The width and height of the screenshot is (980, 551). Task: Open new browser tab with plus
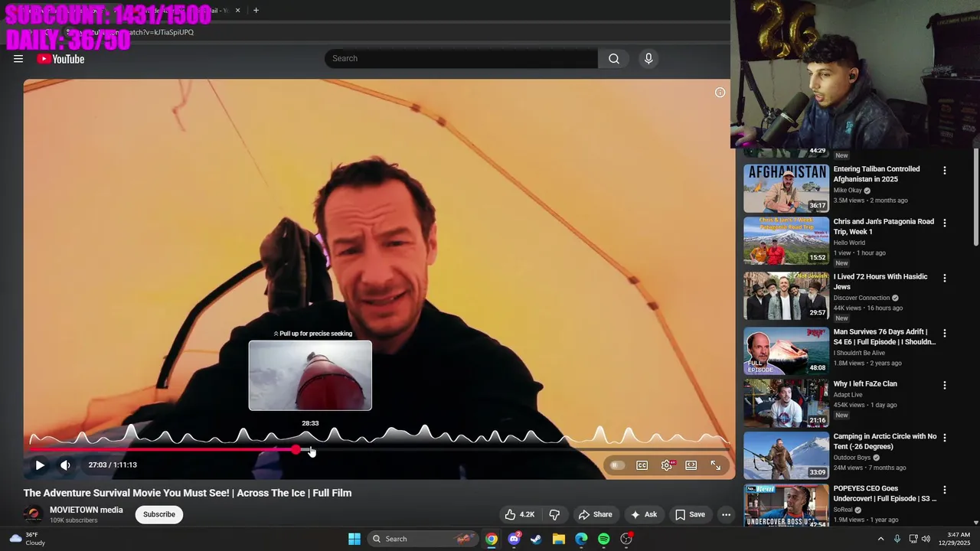coord(256,11)
